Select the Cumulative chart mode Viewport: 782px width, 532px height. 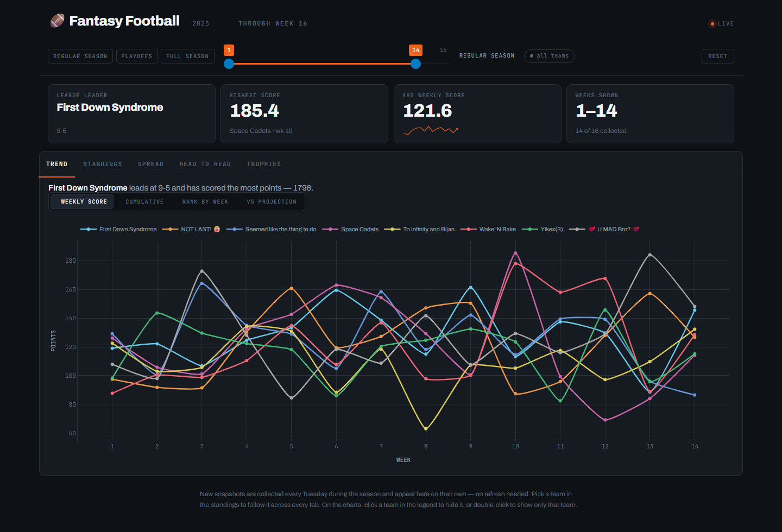click(144, 202)
